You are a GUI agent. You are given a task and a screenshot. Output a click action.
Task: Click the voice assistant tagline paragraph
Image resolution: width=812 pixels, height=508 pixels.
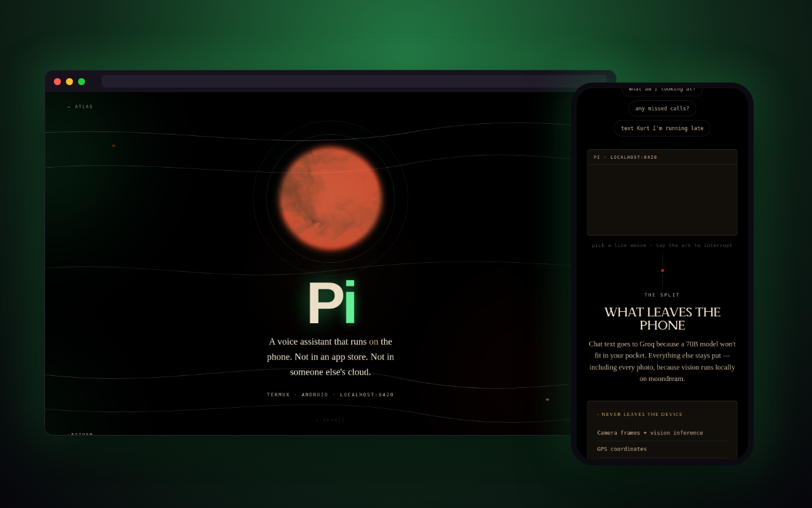click(x=331, y=356)
